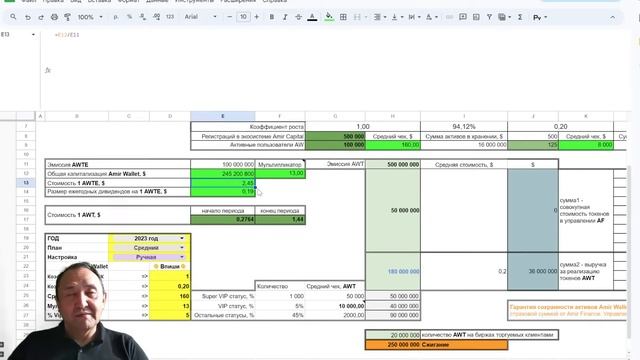
Task: Format as percent
Action: 129,17
